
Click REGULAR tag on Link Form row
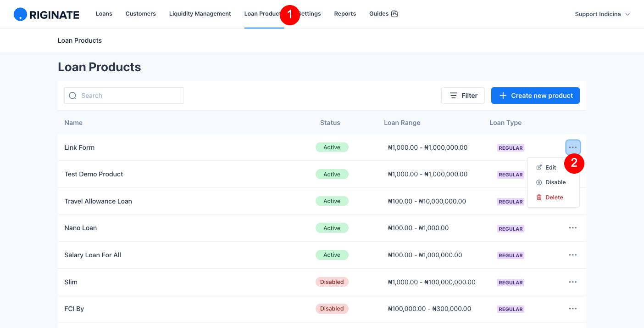pos(511,148)
